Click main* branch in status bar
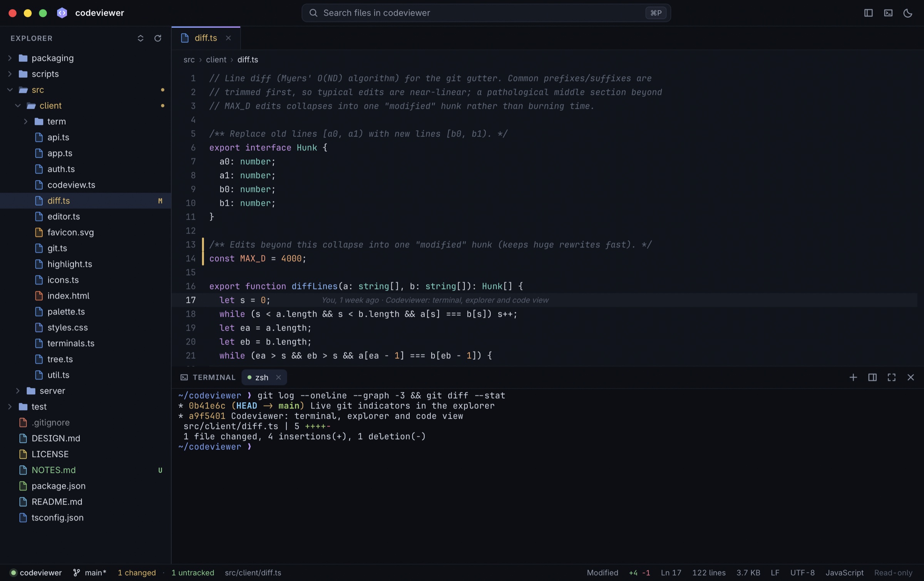924x581 pixels. click(x=90, y=573)
